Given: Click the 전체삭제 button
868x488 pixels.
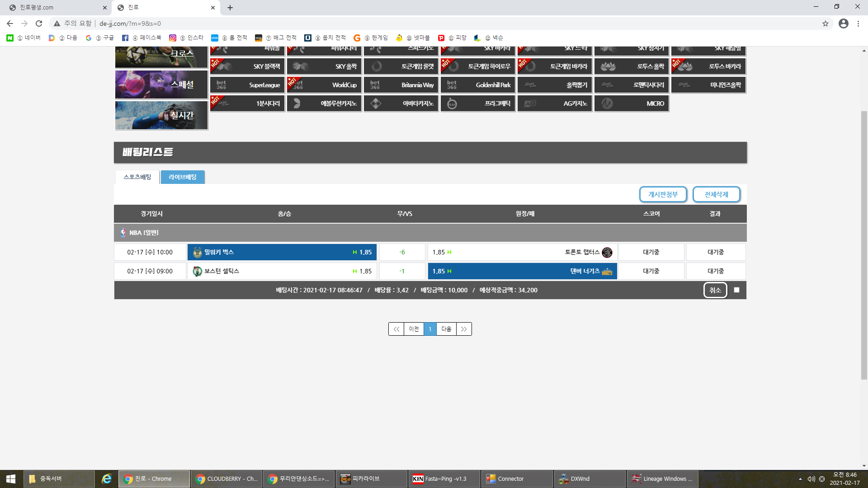Looking at the screenshot, I should pyautogui.click(x=716, y=194).
